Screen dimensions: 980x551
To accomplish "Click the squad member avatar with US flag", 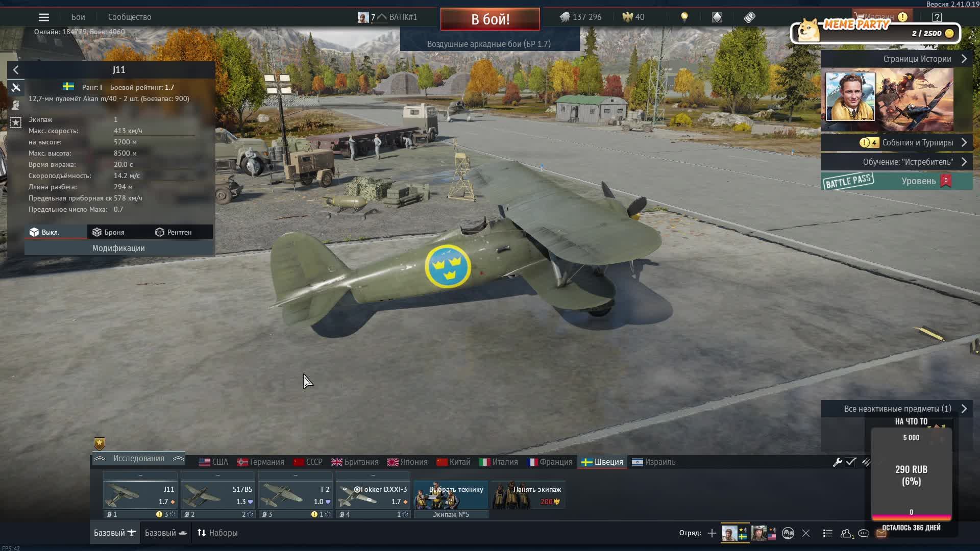I will (x=764, y=533).
